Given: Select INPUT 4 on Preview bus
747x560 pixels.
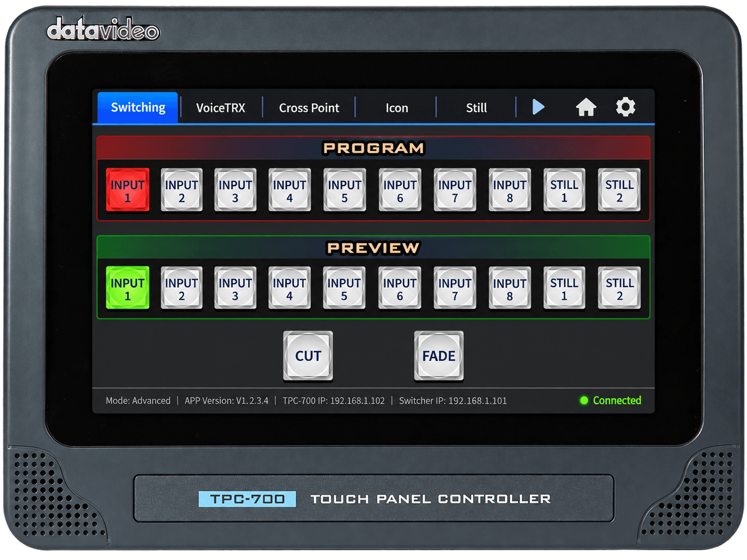Looking at the screenshot, I should click(x=289, y=288).
